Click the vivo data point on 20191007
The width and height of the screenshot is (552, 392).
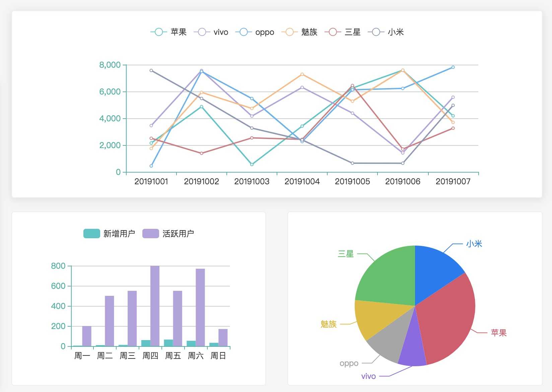coord(453,97)
